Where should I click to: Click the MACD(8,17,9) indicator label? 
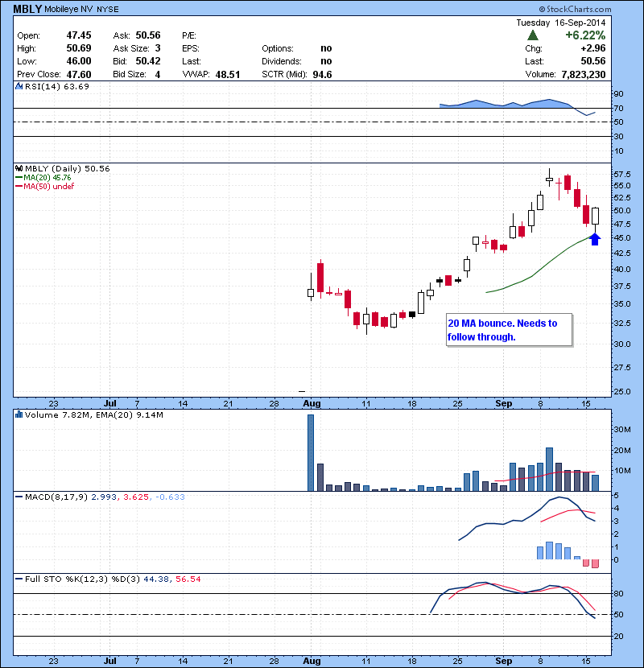click(x=56, y=497)
